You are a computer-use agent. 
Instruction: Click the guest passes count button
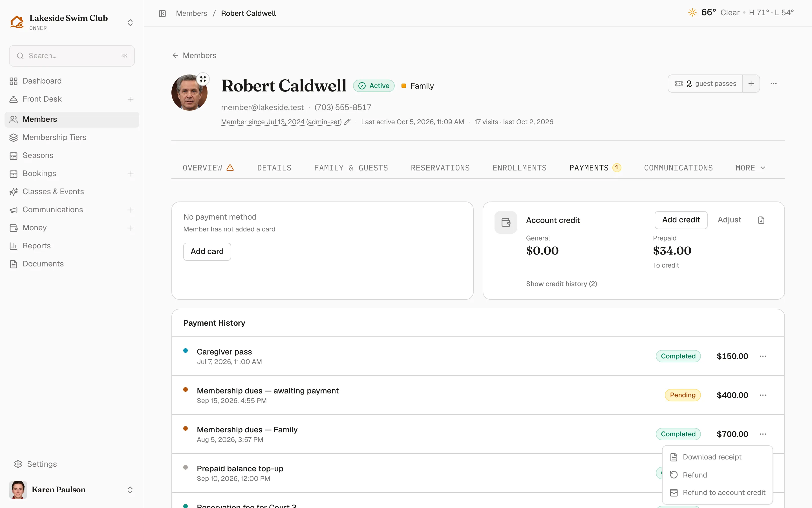point(705,84)
